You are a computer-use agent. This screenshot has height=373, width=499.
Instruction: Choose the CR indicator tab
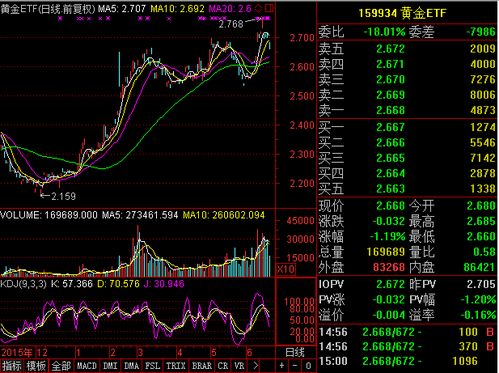pyautogui.click(x=223, y=366)
